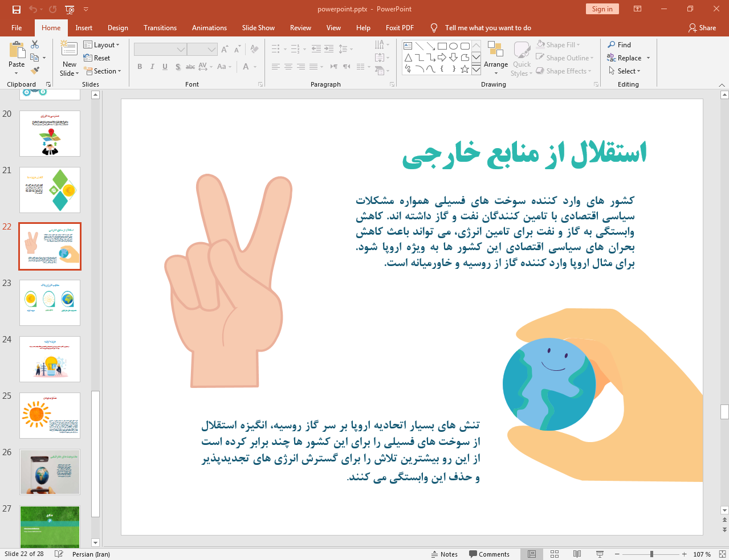Select the Oval shape in gallery
The height and width of the screenshot is (560, 729).
coord(454,46)
